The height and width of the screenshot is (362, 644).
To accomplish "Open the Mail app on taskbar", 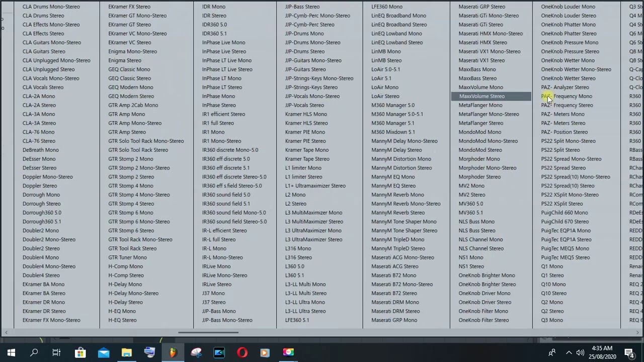I will (x=103, y=352).
